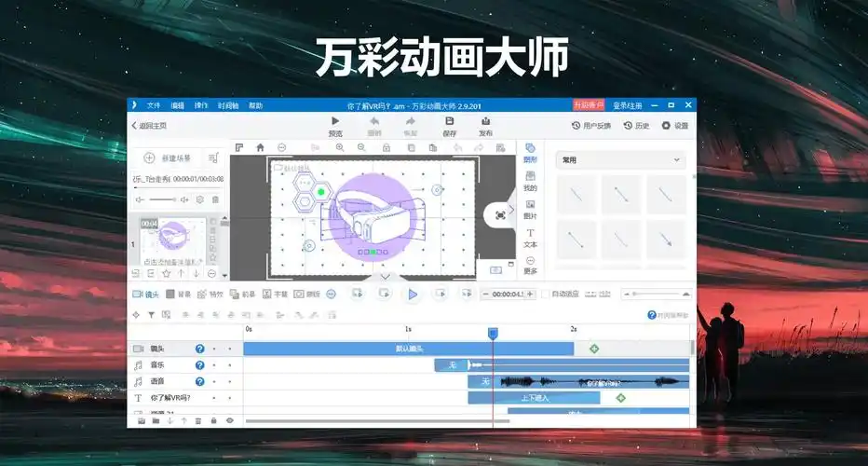
Task: Click the paste icon in canvas toolbar
Action: (x=433, y=148)
